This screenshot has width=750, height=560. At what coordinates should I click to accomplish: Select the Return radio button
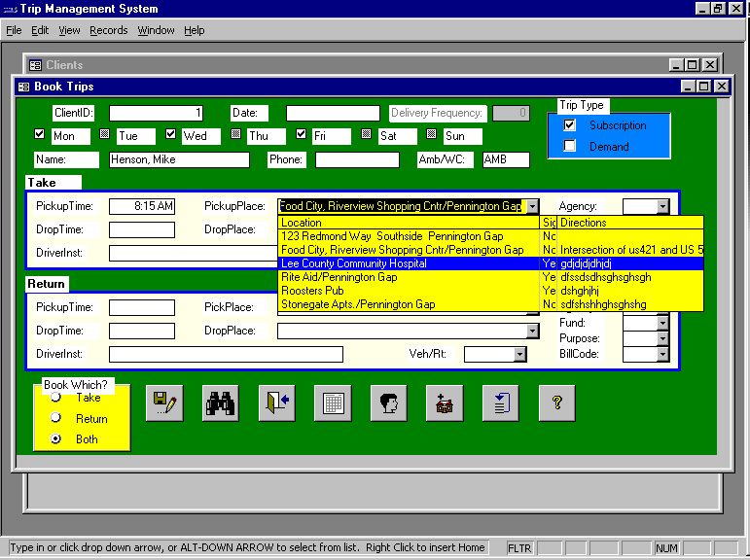[x=56, y=417]
